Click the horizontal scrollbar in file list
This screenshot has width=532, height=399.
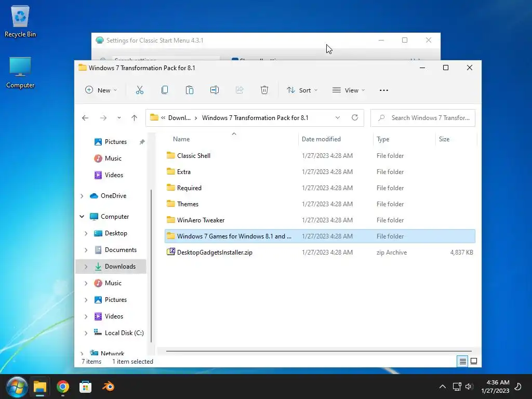[318, 351]
